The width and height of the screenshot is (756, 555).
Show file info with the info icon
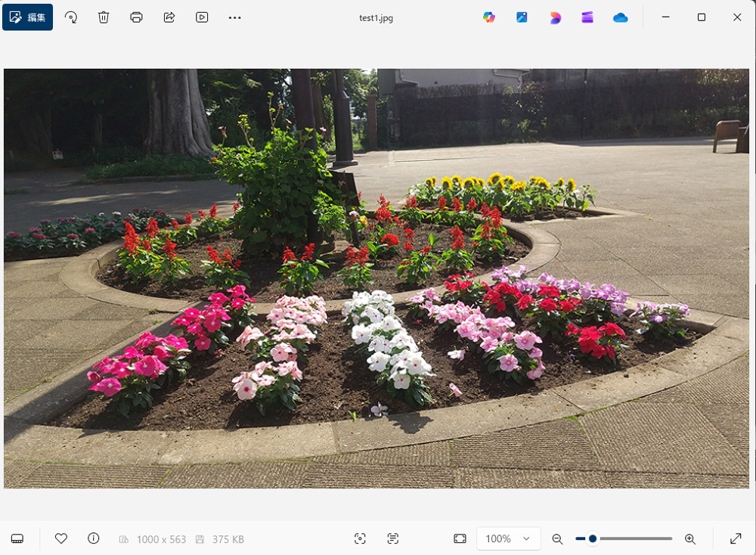94,538
